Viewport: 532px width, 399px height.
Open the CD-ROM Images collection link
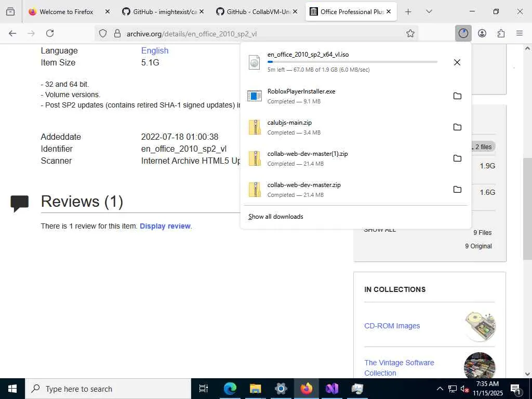392,326
